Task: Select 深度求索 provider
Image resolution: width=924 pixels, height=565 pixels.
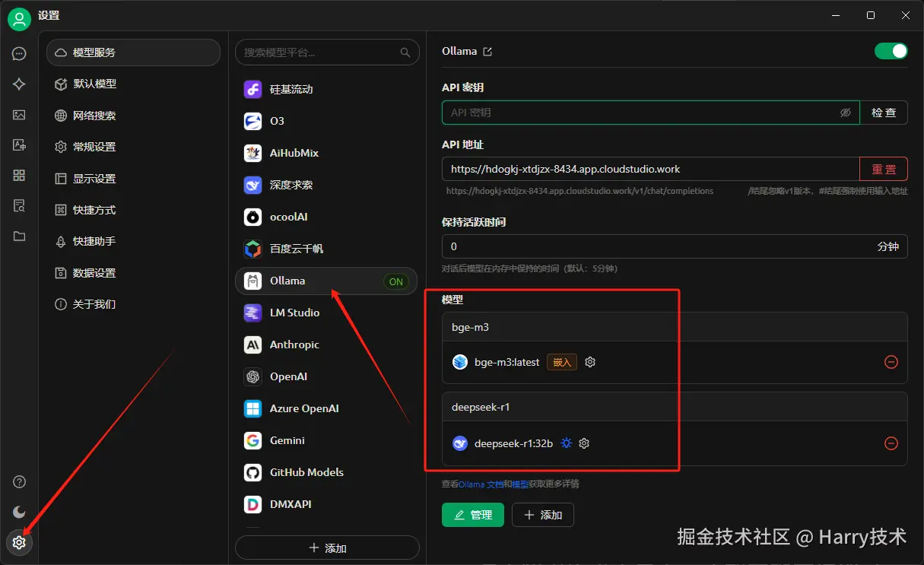Action: pos(327,185)
